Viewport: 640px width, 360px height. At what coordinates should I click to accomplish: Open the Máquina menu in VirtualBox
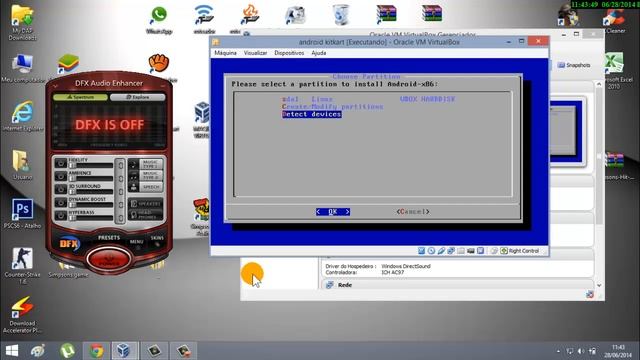pyautogui.click(x=225, y=53)
